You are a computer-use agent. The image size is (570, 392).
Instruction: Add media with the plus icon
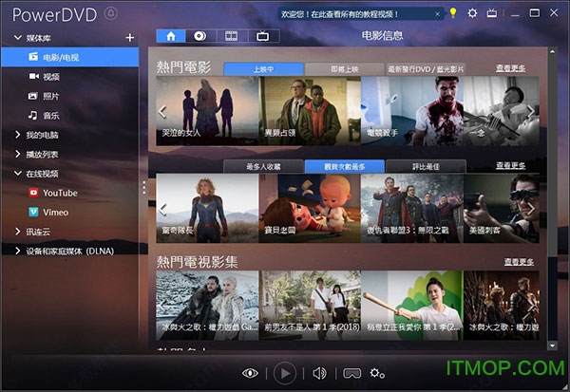tap(130, 37)
